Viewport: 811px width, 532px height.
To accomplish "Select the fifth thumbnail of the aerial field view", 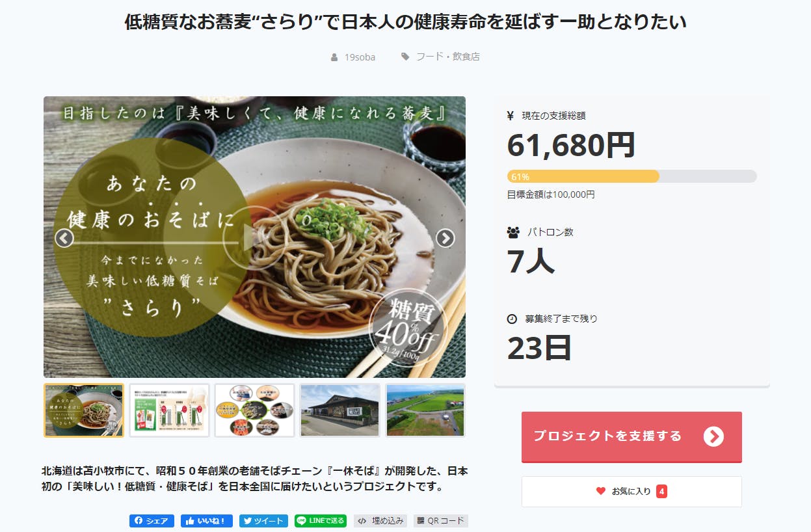I will coord(425,410).
